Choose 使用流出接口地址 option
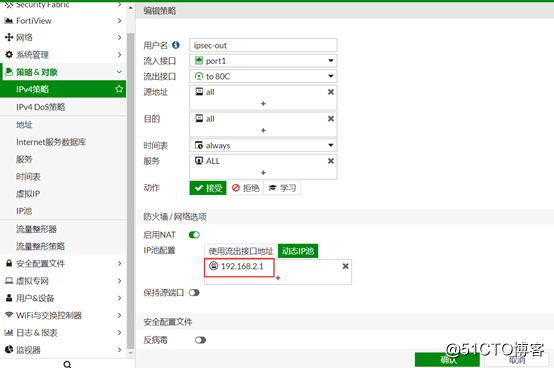 tap(241, 251)
